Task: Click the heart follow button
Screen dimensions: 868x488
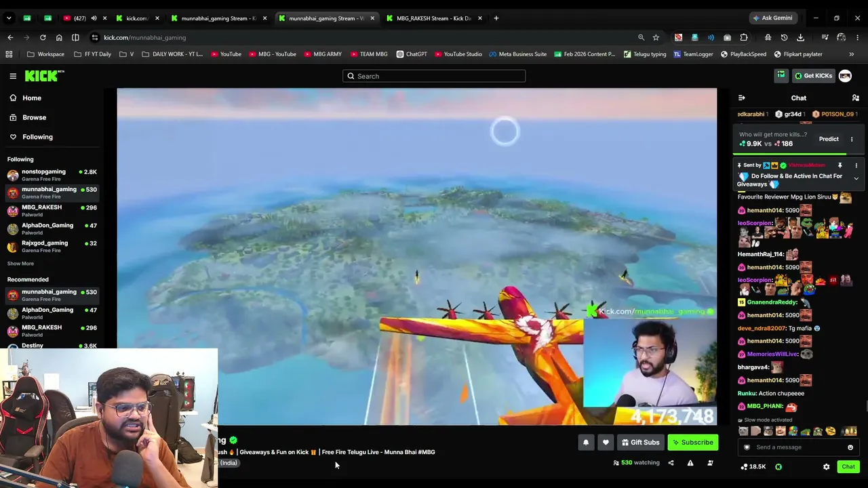Action: point(606,443)
